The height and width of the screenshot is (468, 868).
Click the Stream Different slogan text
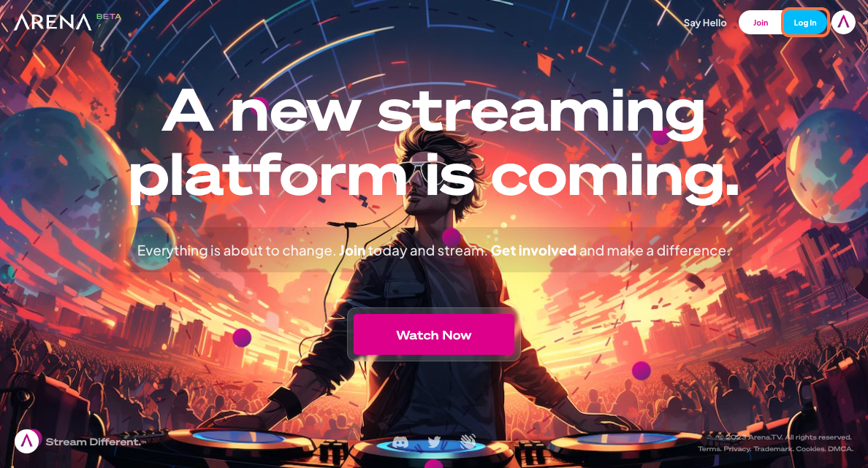pyautogui.click(x=95, y=442)
